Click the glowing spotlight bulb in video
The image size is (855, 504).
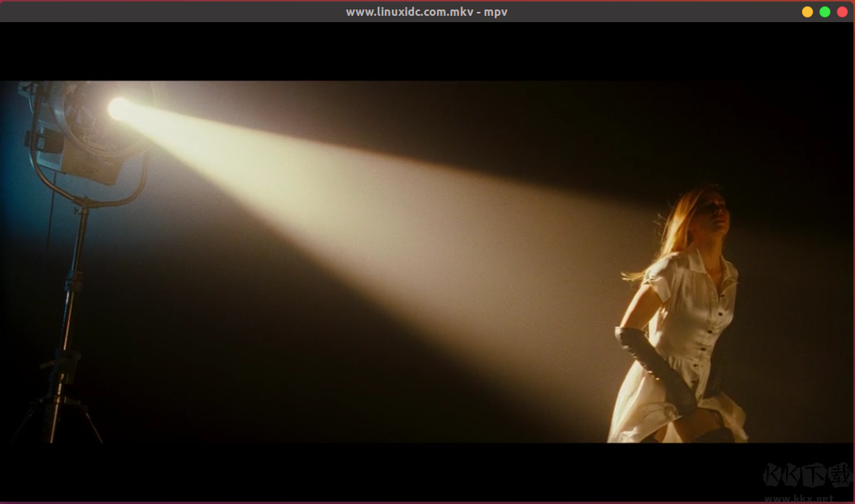(119, 108)
